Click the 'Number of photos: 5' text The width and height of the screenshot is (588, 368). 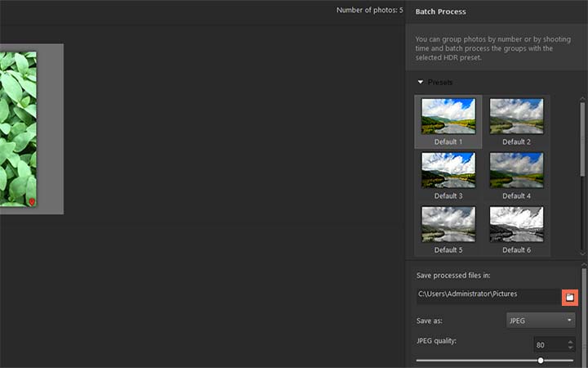tap(369, 10)
